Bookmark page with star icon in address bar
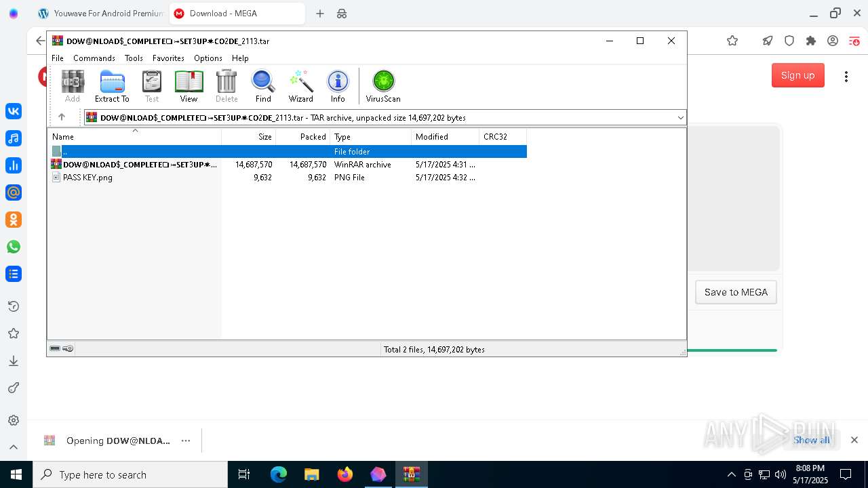This screenshot has height=488, width=868. 732,41
